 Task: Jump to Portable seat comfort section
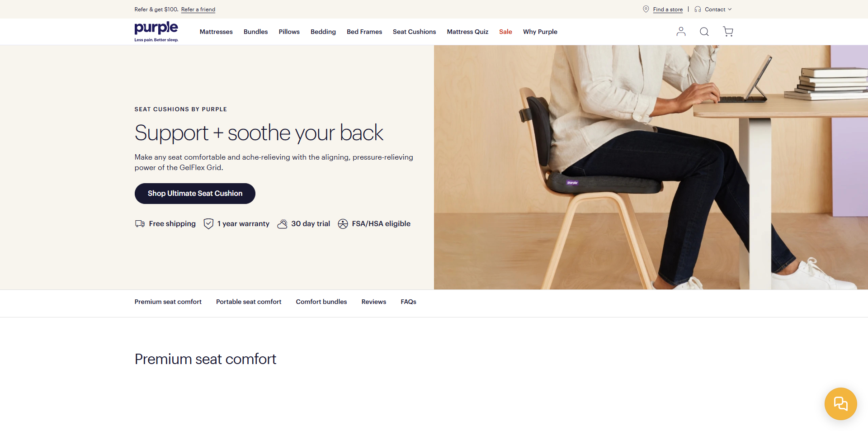click(x=249, y=302)
